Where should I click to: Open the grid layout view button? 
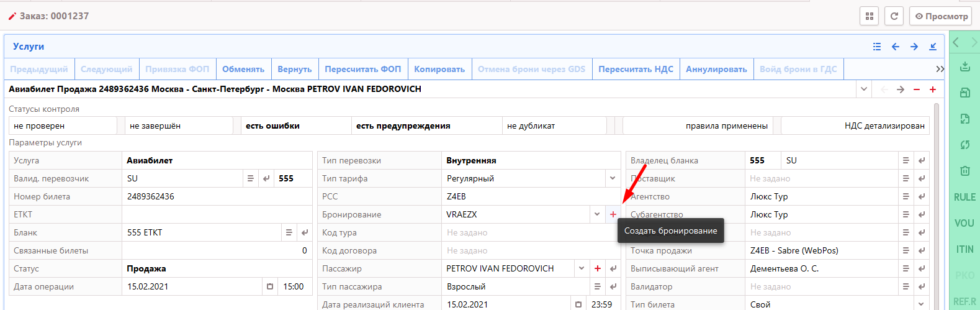point(869,16)
